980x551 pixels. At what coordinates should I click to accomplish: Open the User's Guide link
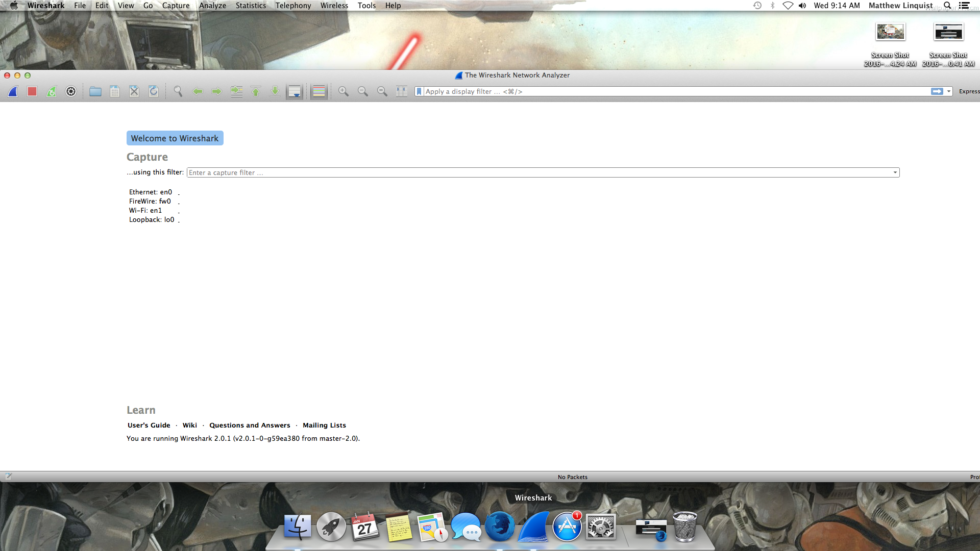[x=149, y=425]
